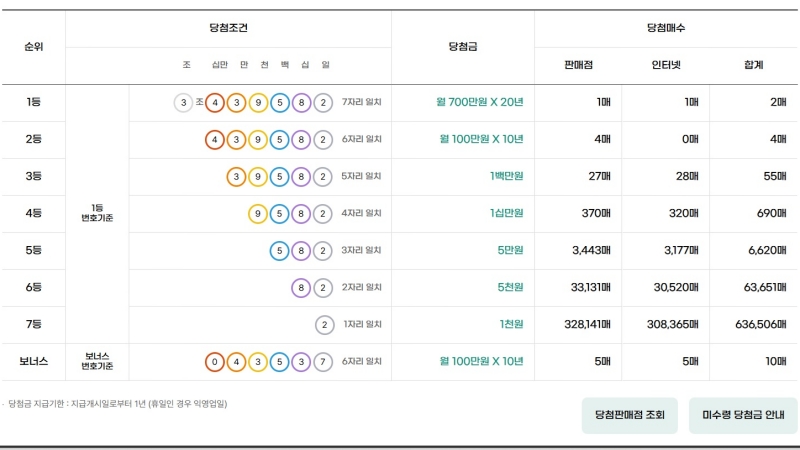800x450 pixels.
Task: Click the orange ball 4 in the 보너스 row
Action: (x=236, y=362)
